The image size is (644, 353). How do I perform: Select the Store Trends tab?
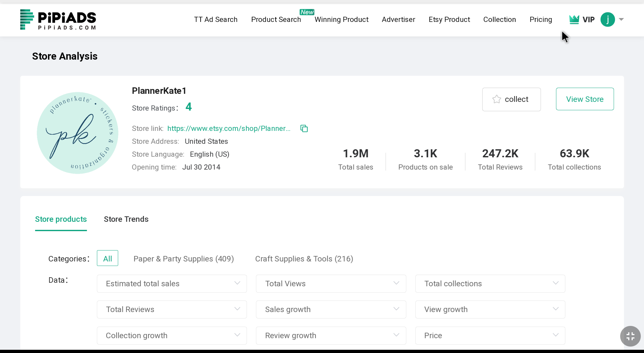click(x=126, y=219)
